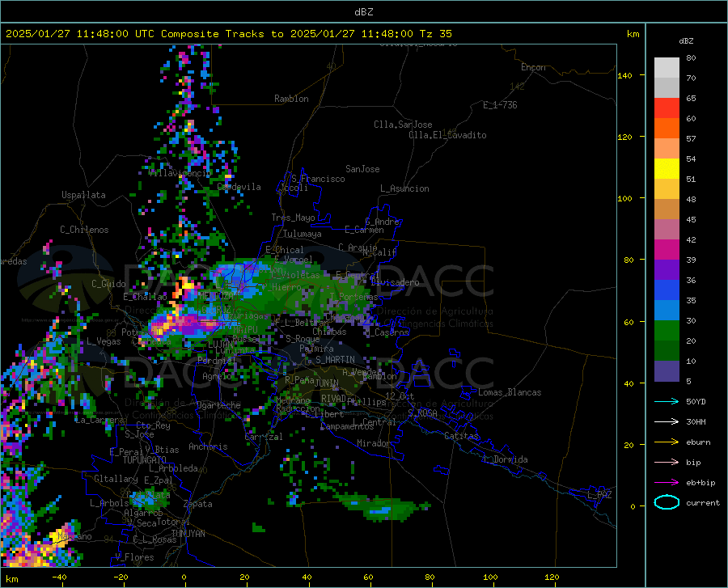The image size is (728, 588).
Task: Select the red 65 dBZ color swatch
Action: coord(667,108)
